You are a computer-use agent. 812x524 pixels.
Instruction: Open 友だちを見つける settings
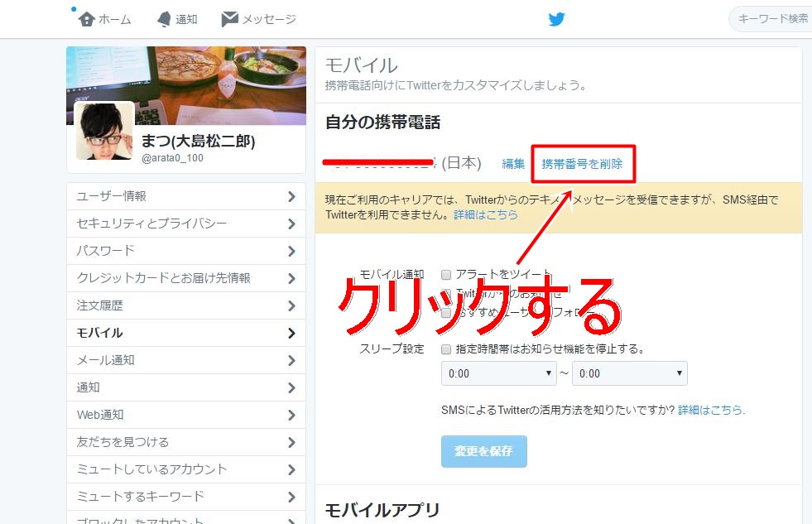[x=186, y=443]
